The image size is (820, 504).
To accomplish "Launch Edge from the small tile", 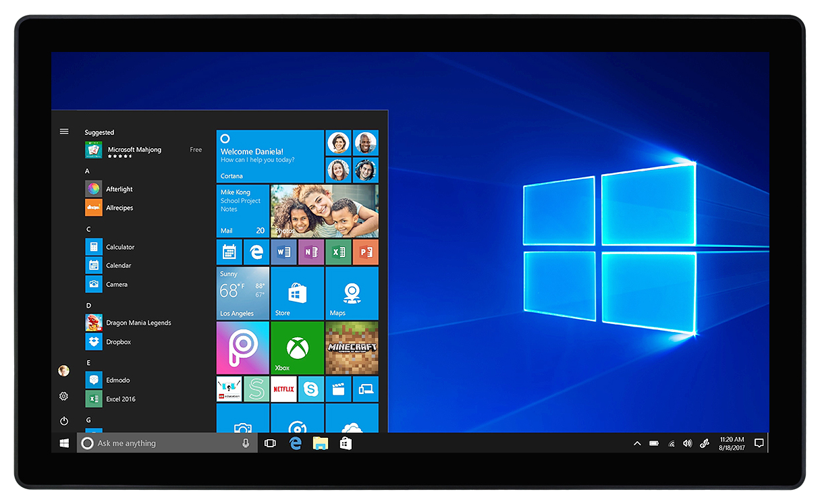I will coord(256,252).
